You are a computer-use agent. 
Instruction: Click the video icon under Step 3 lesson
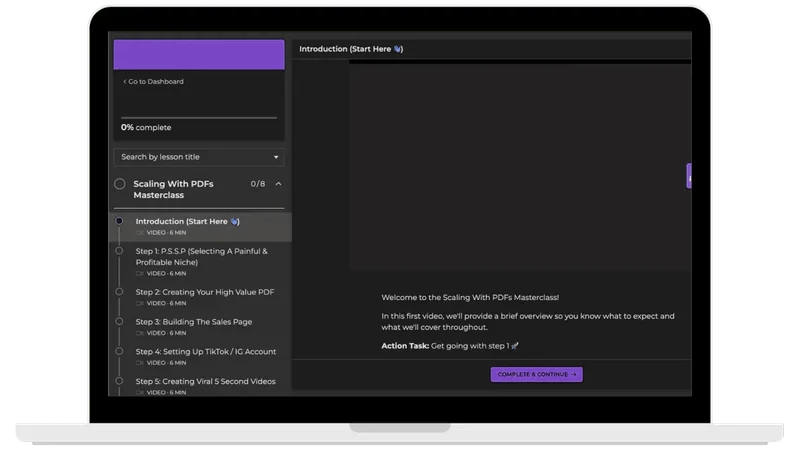[139, 333]
